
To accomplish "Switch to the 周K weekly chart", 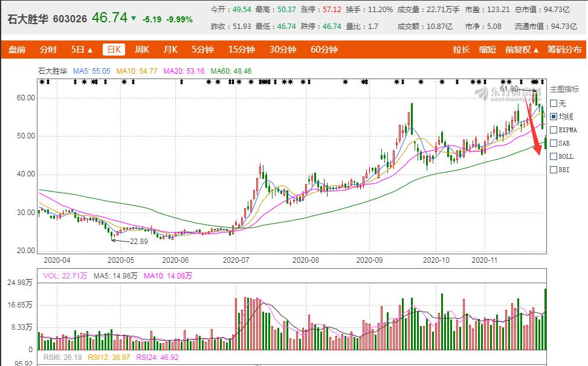I will point(142,50).
